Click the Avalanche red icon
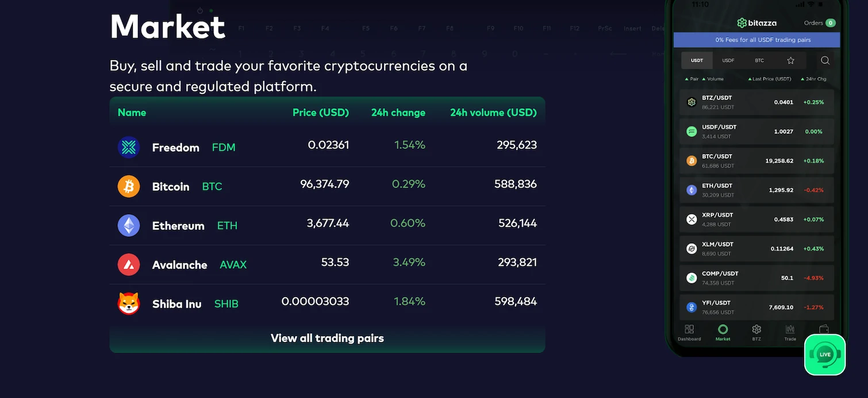 click(x=129, y=265)
